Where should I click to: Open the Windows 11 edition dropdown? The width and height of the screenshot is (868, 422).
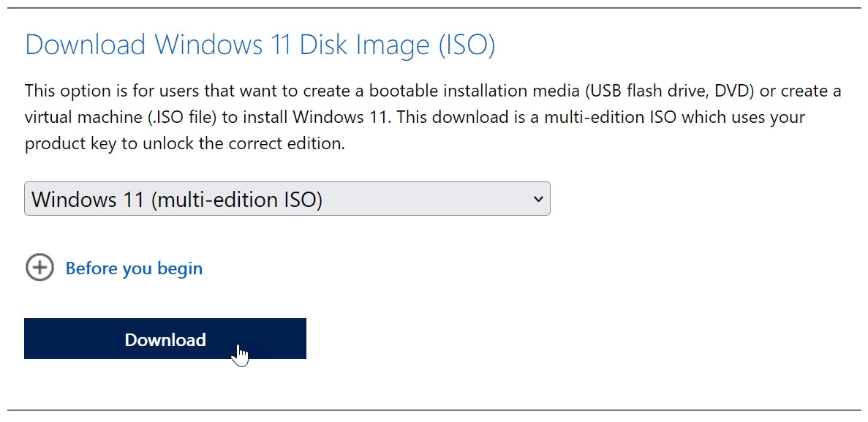tap(287, 199)
